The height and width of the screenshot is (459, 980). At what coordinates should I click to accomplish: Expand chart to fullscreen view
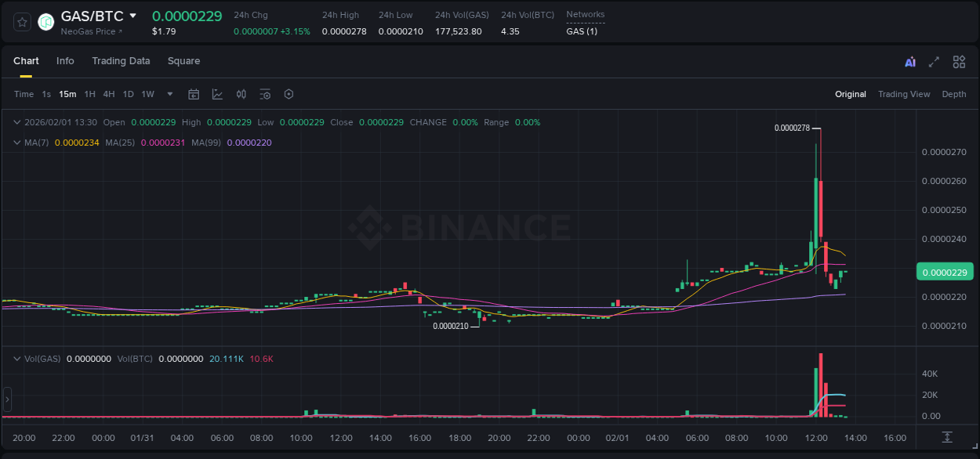(x=933, y=61)
